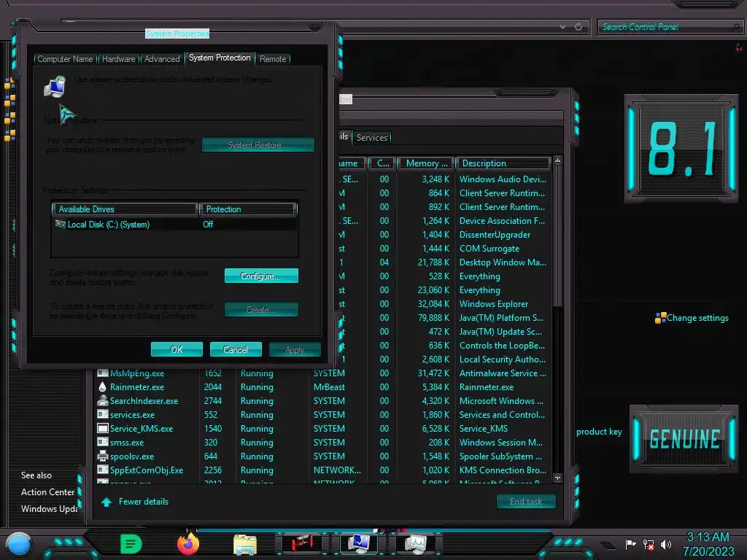Click the Windows Explorer description row
Viewport: 747px width, 560px height.
point(494,304)
